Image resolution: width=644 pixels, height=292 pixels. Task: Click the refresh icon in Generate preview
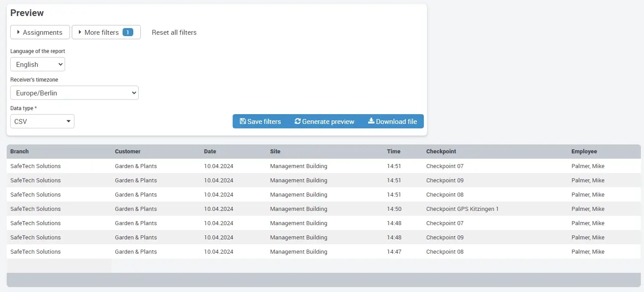(297, 121)
